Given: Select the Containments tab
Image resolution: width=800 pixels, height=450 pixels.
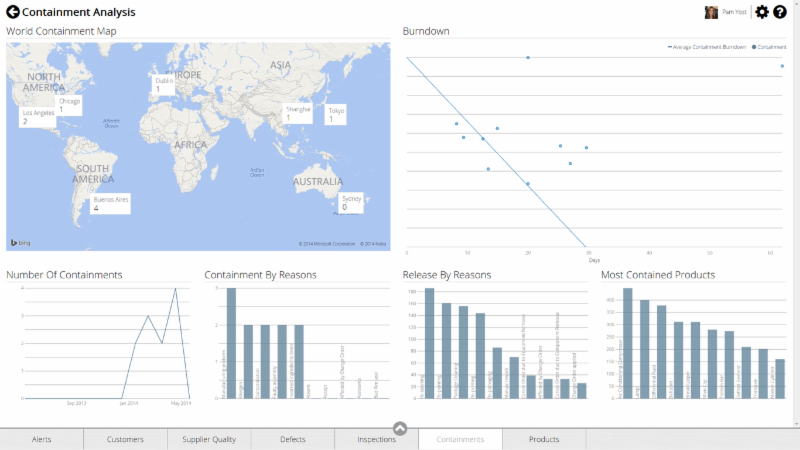Looking at the screenshot, I should click(460, 439).
